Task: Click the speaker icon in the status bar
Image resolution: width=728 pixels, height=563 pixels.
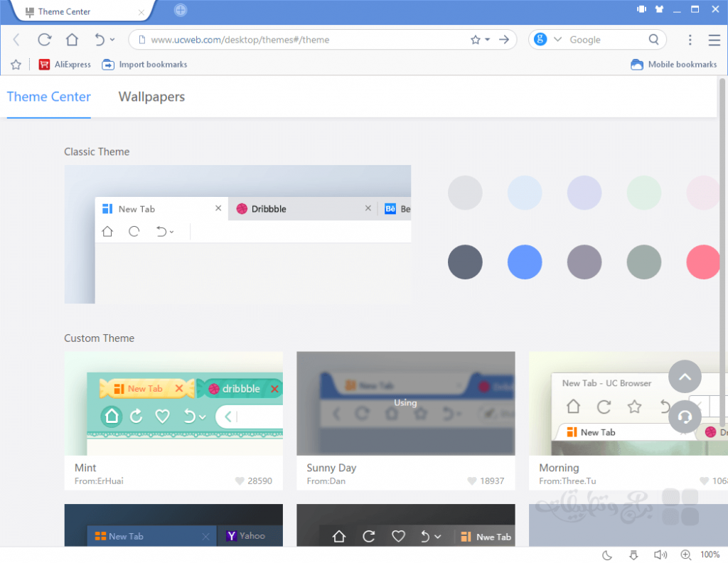Action: click(x=660, y=554)
